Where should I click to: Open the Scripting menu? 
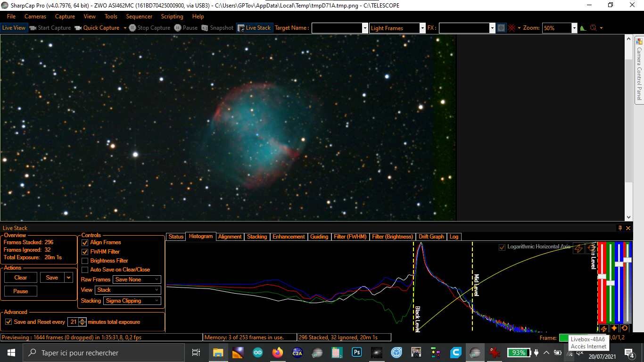(x=172, y=16)
